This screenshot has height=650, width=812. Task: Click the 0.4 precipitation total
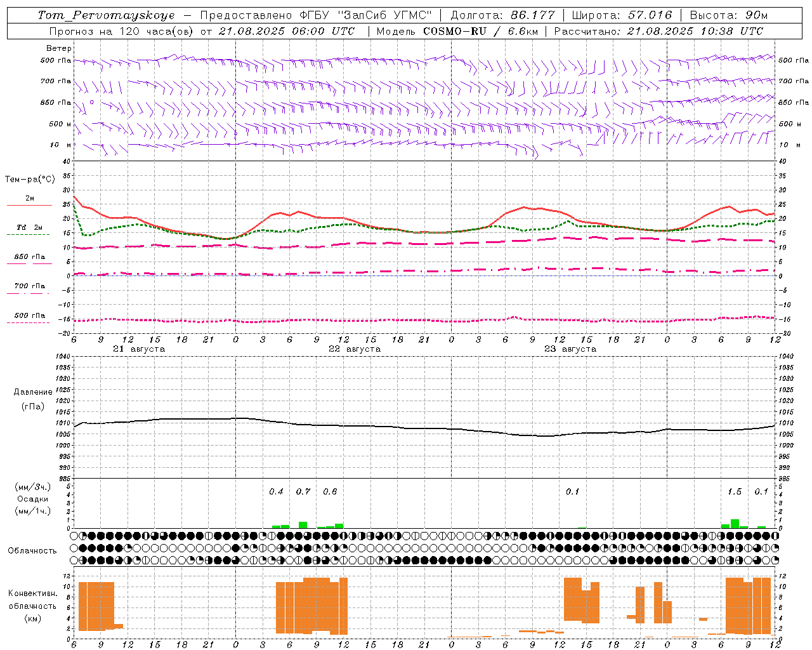pos(277,491)
